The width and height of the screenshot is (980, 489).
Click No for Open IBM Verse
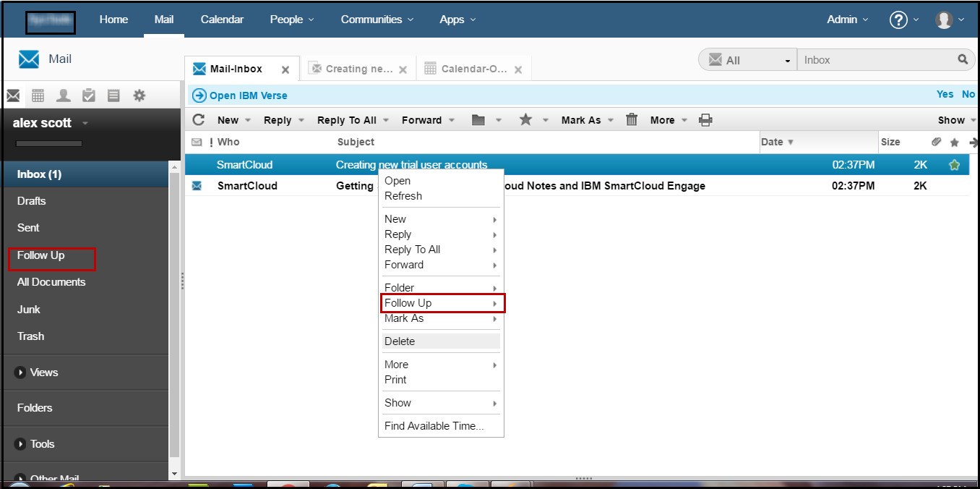coord(968,95)
